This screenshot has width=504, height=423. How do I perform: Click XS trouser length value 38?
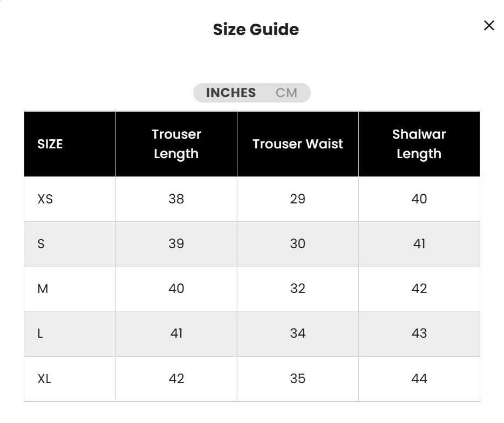click(176, 199)
